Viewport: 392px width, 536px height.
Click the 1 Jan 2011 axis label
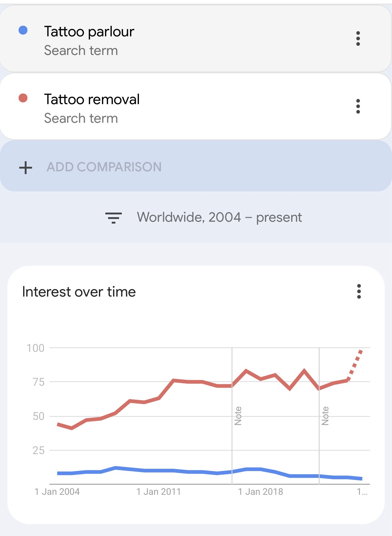(x=158, y=492)
